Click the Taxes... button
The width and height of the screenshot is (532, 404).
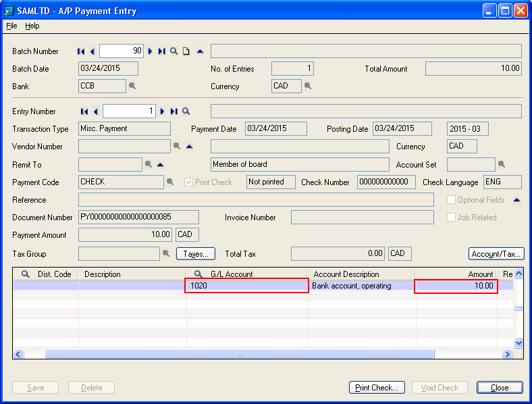click(x=196, y=253)
